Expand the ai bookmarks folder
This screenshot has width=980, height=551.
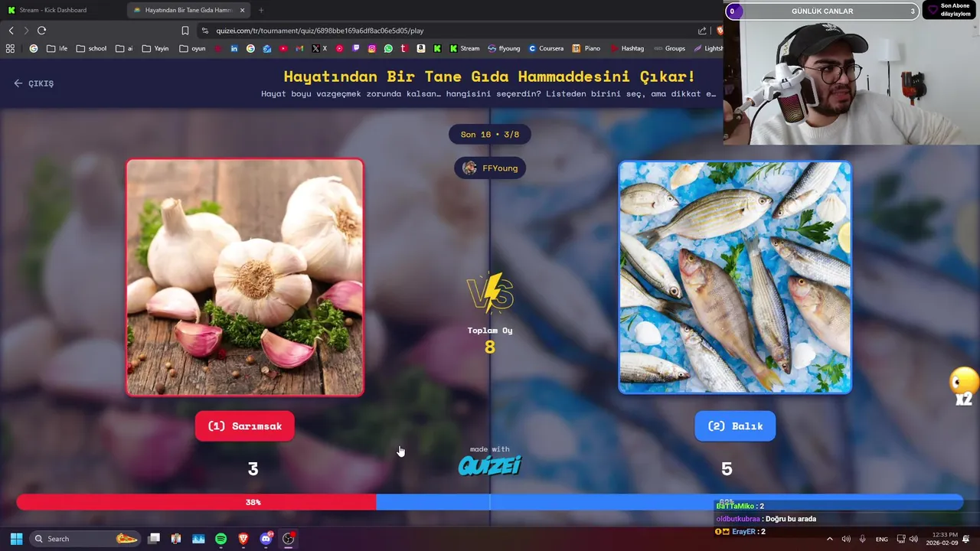click(124, 48)
